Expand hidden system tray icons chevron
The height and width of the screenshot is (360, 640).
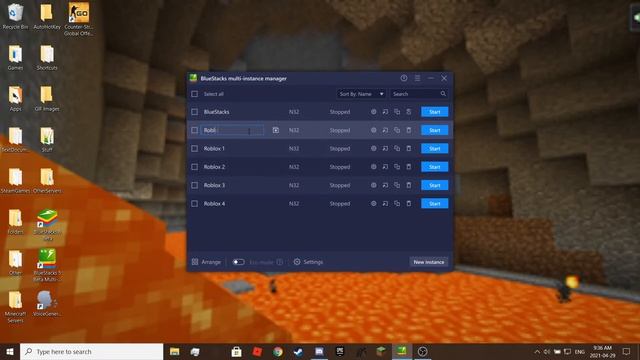pos(537,351)
